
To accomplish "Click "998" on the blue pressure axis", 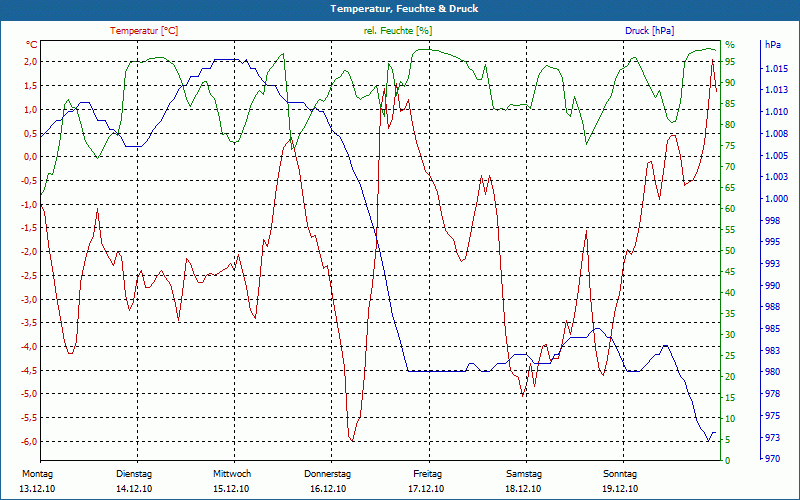I will [x=772, y=220].
